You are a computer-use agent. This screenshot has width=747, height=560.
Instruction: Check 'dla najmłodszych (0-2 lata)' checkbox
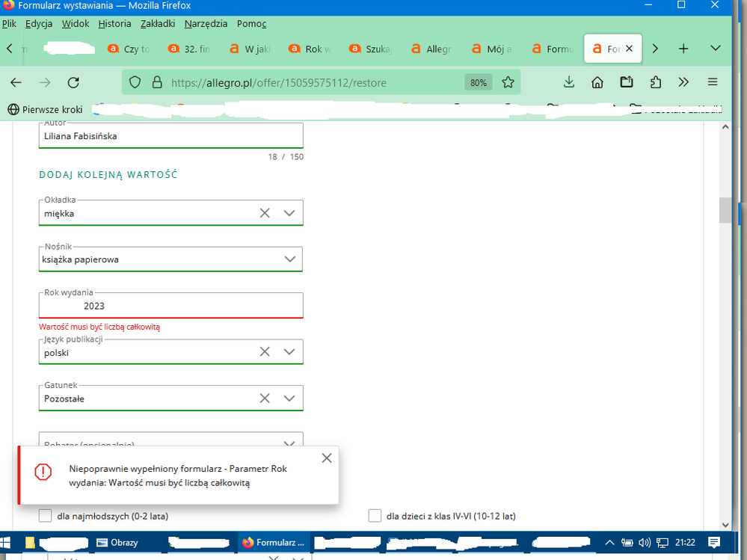(46, 516)
